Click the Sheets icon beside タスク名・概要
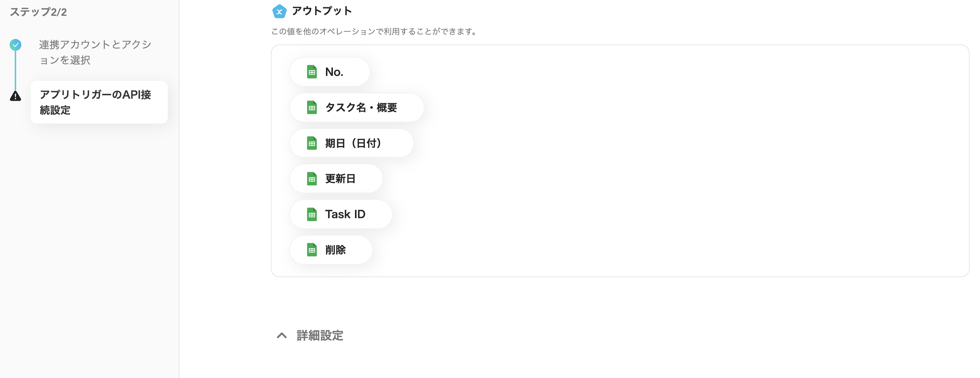The width and height of the screenshot is (980, 378). (x=312, y=107)
